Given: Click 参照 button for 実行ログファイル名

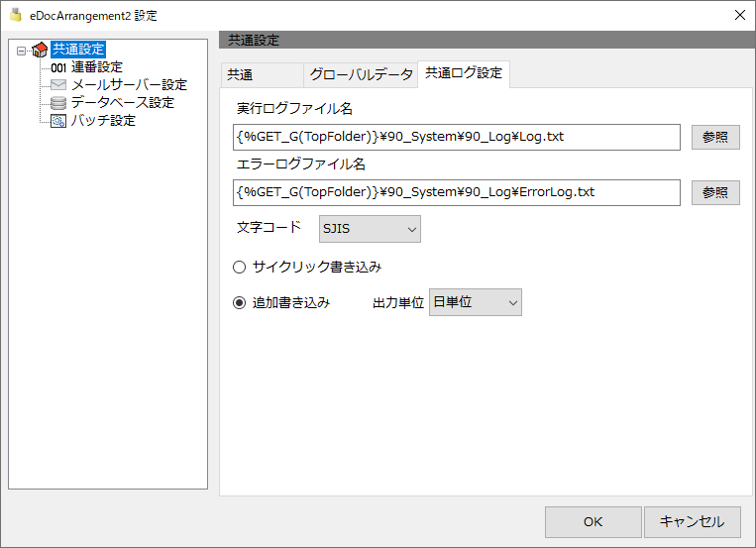Looking at the screenshot, I should click(x=715, y=137).
